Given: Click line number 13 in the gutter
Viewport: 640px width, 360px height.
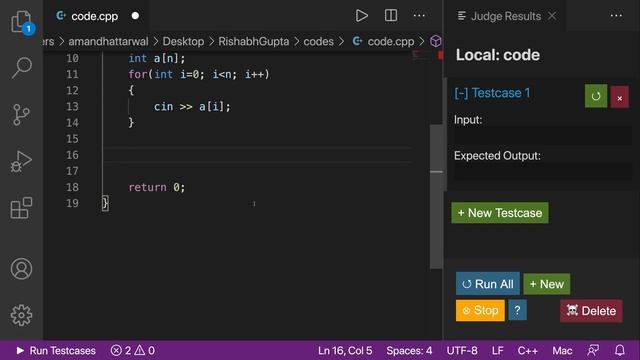Looking at the screenshot, I should (72, 107).
